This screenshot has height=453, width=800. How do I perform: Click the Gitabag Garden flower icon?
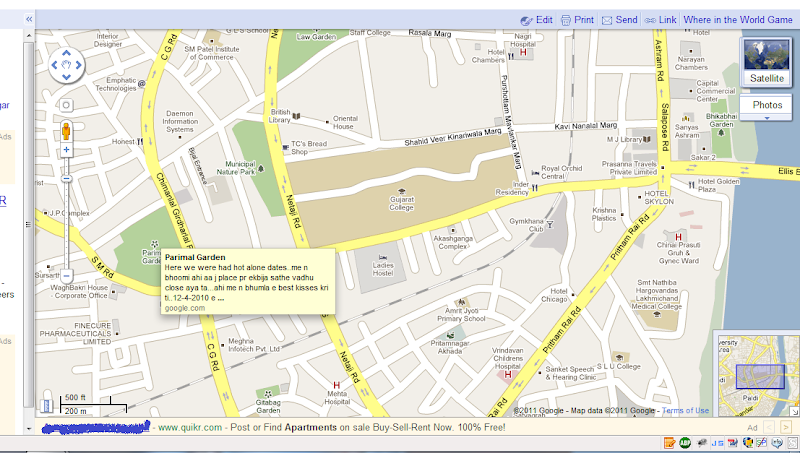[x=268, y=394]
